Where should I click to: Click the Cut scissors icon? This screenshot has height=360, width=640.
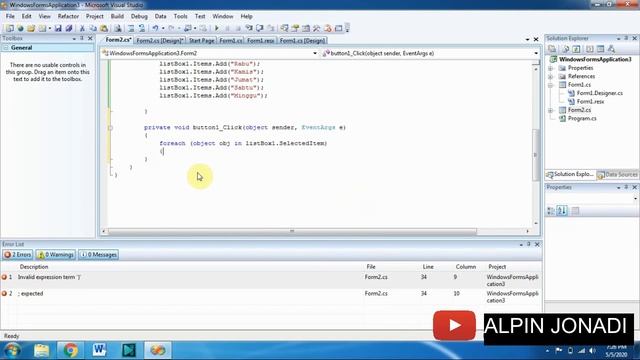pos(82,28)
